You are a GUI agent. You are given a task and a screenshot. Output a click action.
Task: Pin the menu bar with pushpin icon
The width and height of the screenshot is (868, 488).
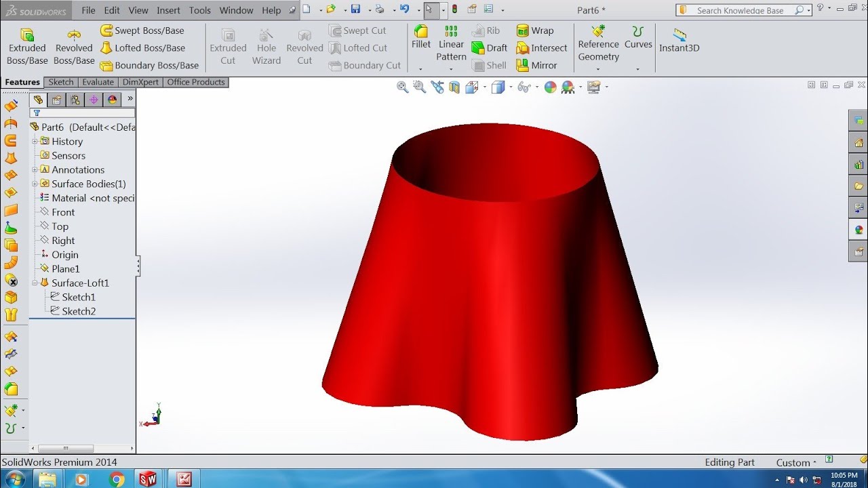(292, 10)
